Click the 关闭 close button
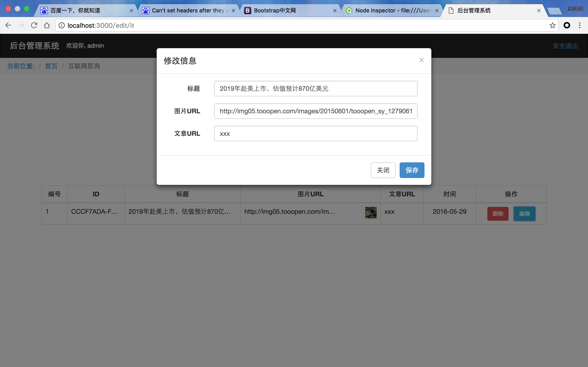588x367 pixels. click(383, 170)
